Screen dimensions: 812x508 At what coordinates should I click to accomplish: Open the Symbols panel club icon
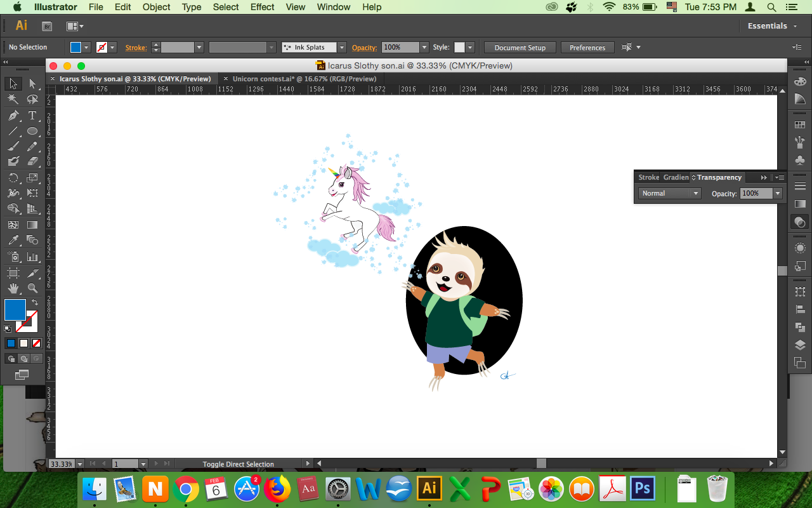(x=800, y=161)
